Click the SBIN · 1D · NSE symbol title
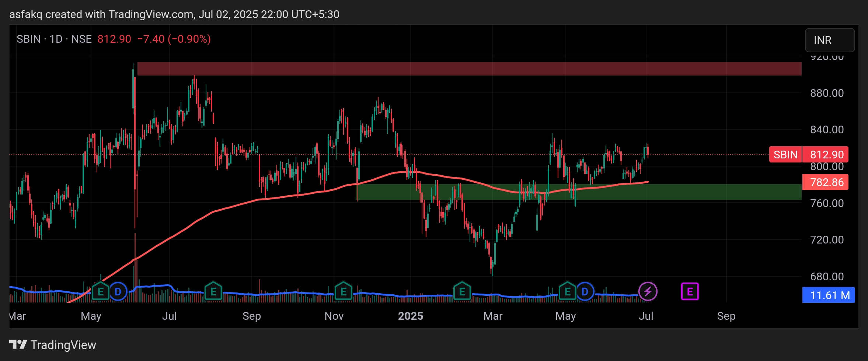Screen dimensions: 868x361 coord(54,39)
